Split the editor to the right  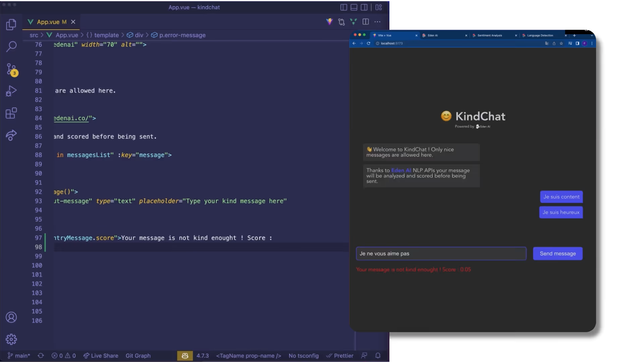366,22
